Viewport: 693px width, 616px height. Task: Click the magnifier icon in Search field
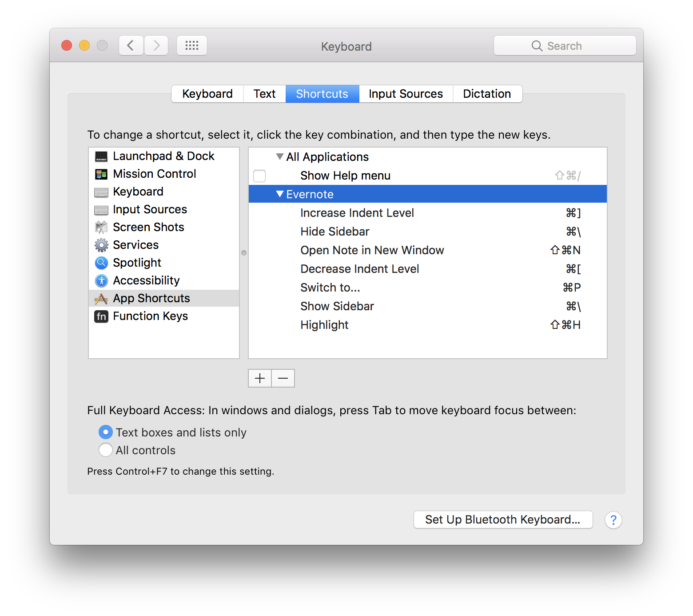tap(537, 46)
